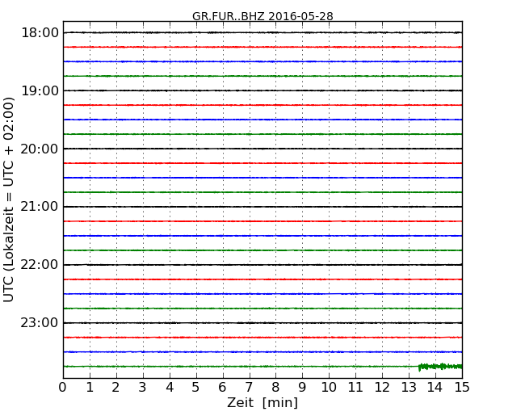The image size is (525, 420).
Task: Click x-axis tick label 12
Action: pos(382,387)
